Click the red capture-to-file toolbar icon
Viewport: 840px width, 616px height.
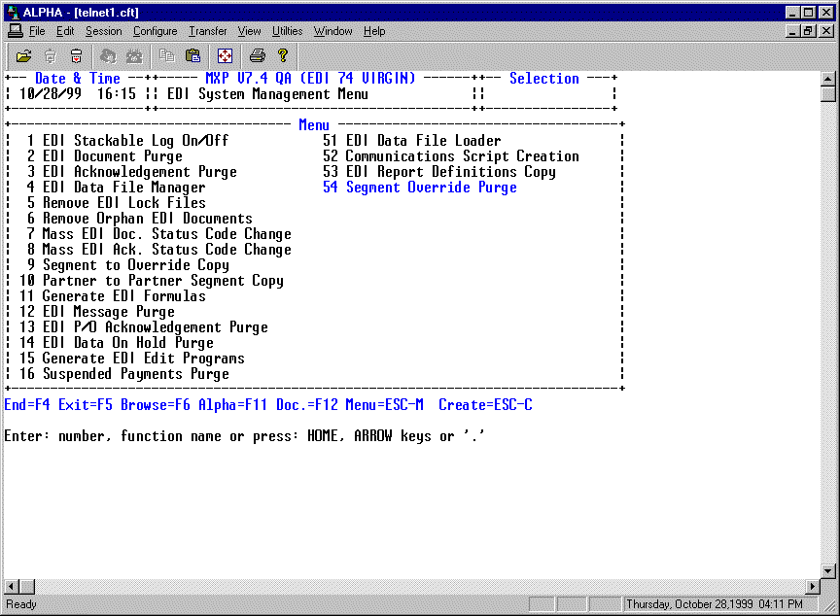[x=76, y=55]
